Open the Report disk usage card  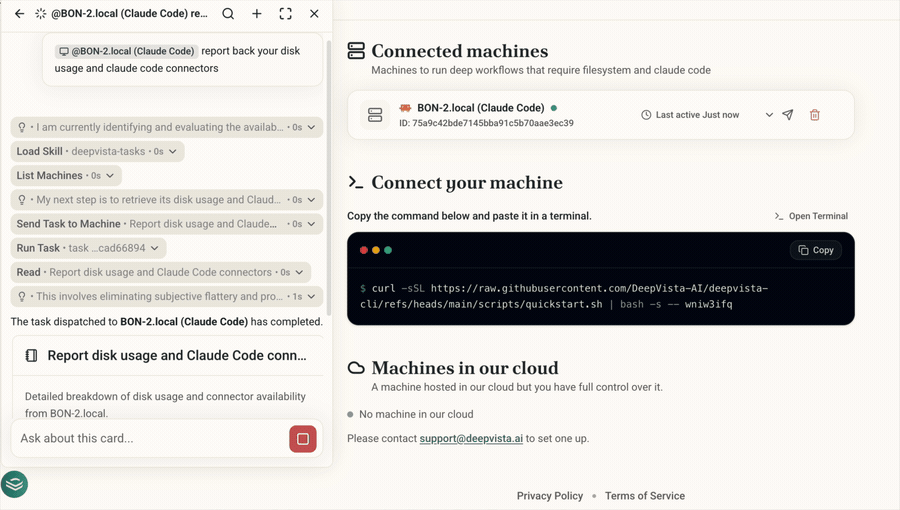point(168,356)
